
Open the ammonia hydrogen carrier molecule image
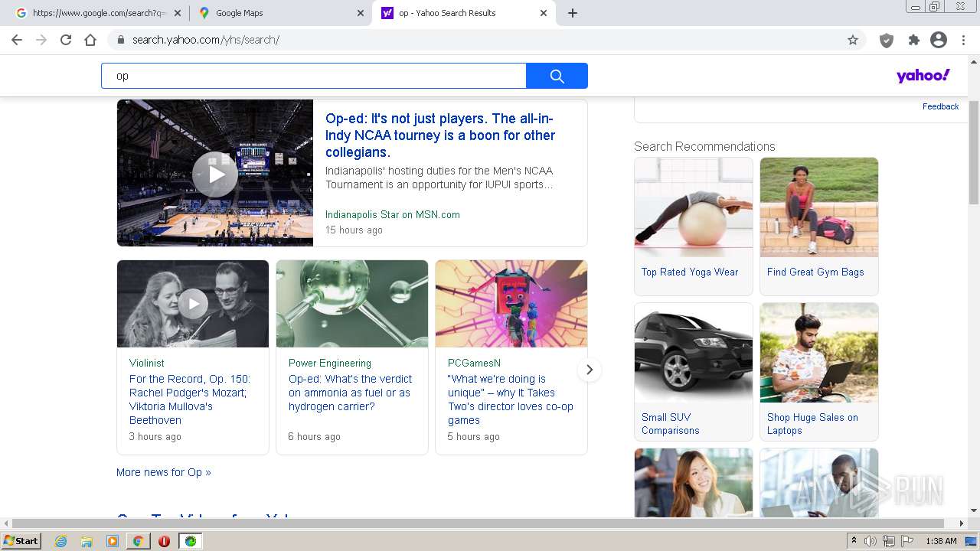click(x=352, y=304)
